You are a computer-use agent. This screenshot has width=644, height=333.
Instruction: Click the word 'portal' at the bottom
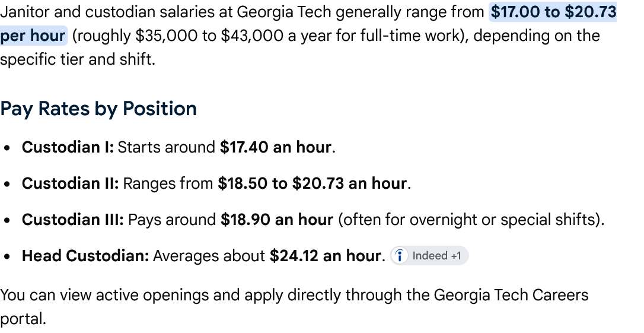(x=21, y=319)
